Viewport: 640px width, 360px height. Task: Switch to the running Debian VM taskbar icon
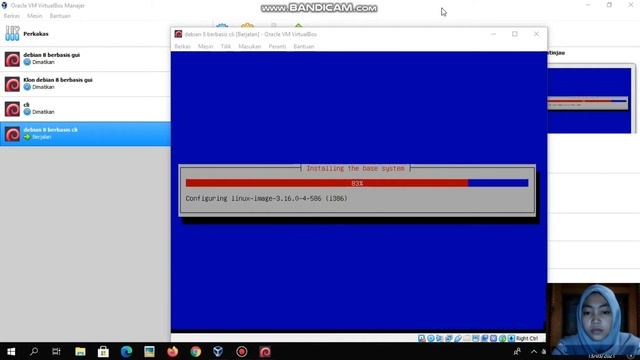pos(265,351)
